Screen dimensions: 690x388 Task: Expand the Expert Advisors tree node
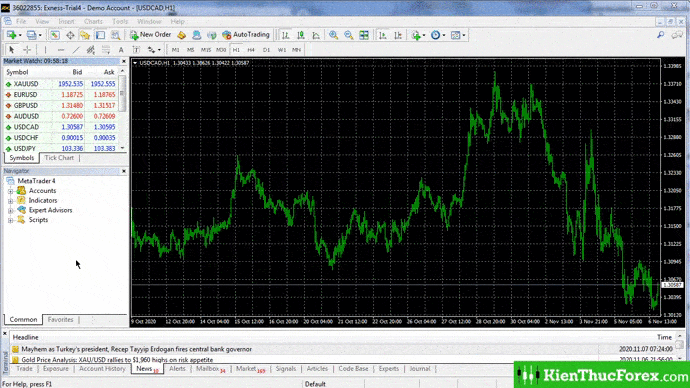[x=11, y=210]
